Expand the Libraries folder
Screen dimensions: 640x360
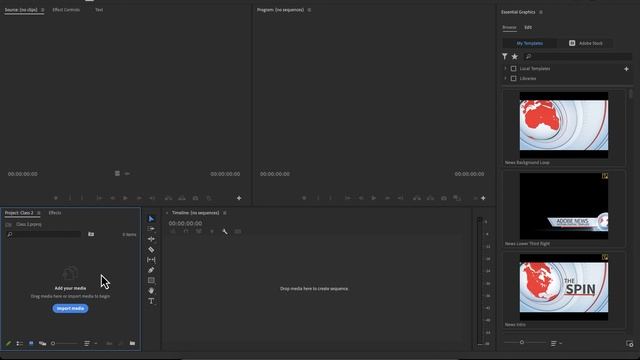pos(505,78)
